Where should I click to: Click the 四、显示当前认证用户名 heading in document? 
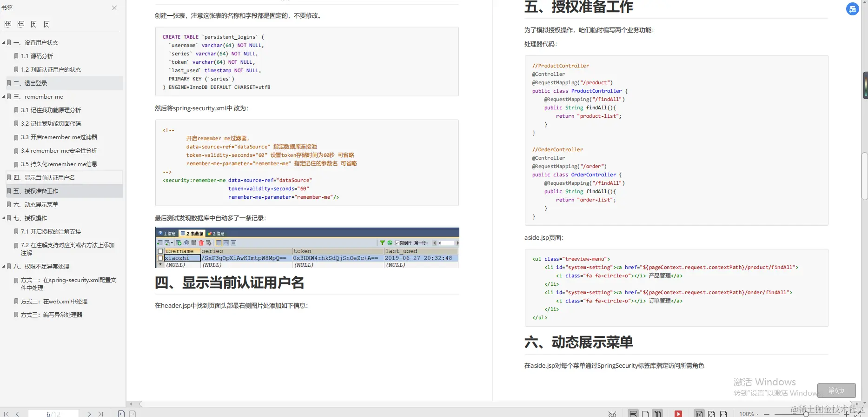coord(230,282)
